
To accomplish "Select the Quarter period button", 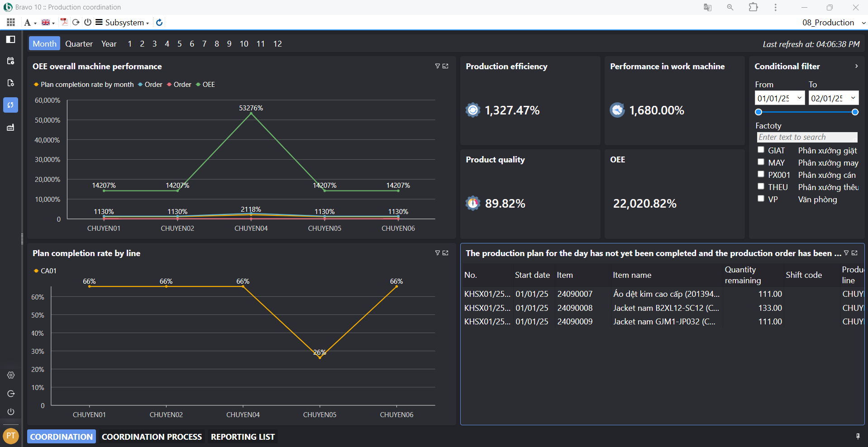I will pyautogui.click(x=79, y=43).
